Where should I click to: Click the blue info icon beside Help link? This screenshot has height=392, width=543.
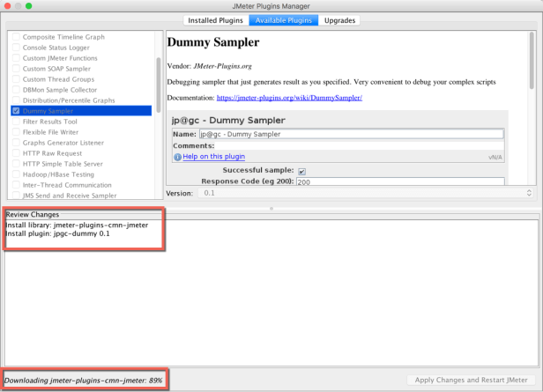pos(177,157)
